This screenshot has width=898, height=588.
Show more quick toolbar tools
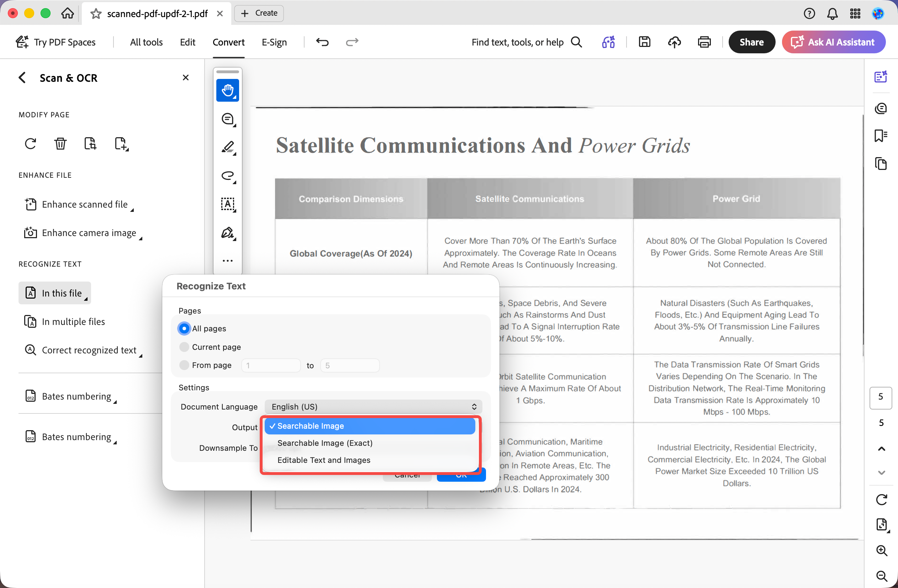(227, 261)
